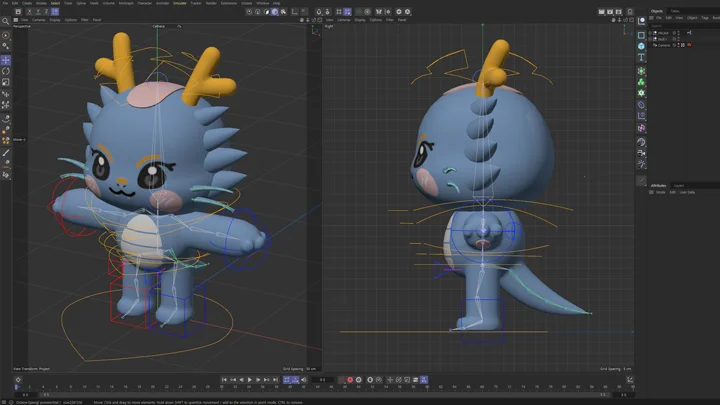
Task: Open Filter menu in Perspective viewport
Action: point(84,20)
